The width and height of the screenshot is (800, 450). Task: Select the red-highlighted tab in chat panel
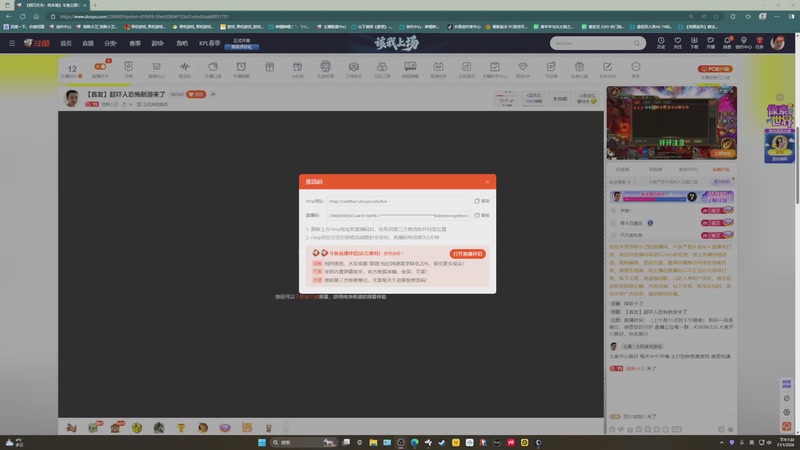721,169
